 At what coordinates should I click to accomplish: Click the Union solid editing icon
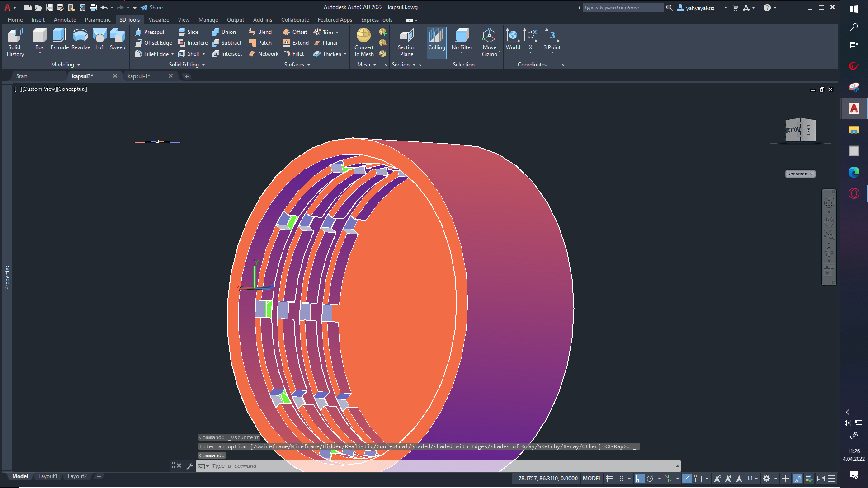point(225,32)
